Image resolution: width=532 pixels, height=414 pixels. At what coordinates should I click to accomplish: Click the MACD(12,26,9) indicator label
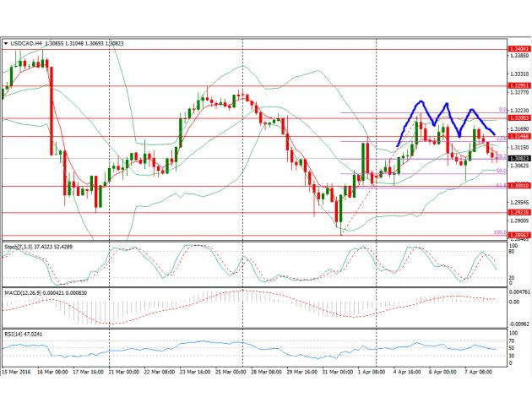24,292
